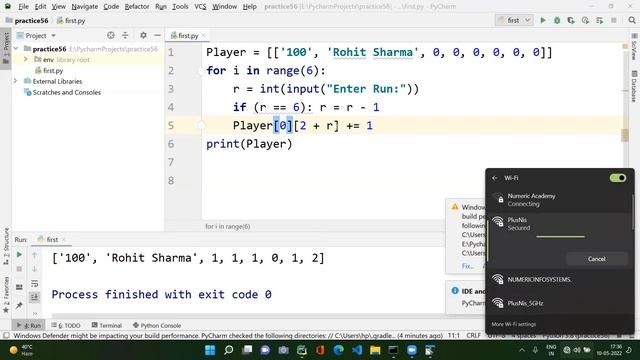
Task: Expand the env library root folder
Action: click(26, 60)
